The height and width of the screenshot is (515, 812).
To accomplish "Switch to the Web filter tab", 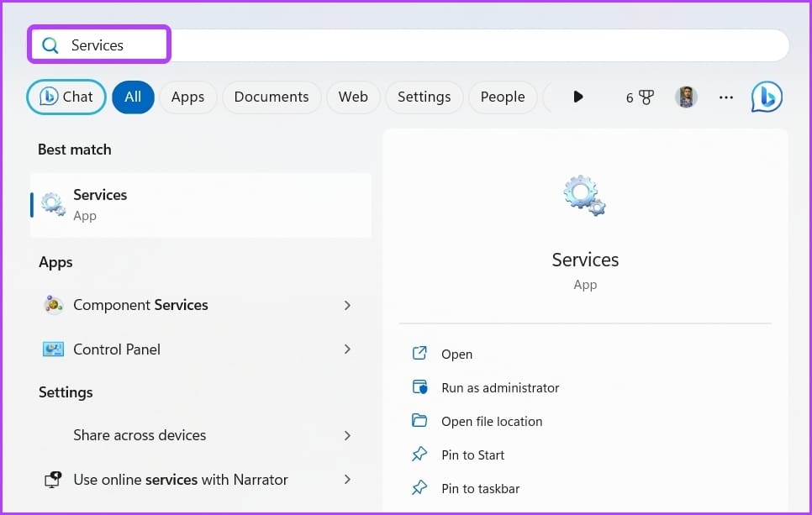I will pyautogui.click(x=353, y=97).
